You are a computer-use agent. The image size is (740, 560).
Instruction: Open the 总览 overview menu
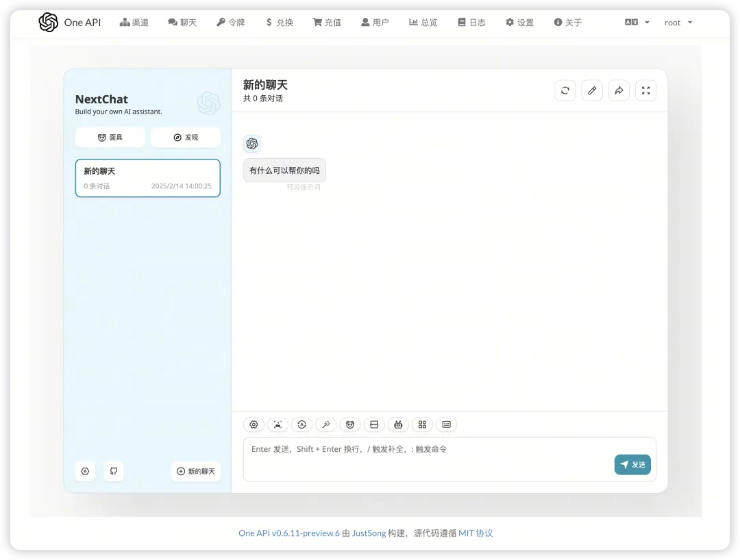click(x=423, y=22)
